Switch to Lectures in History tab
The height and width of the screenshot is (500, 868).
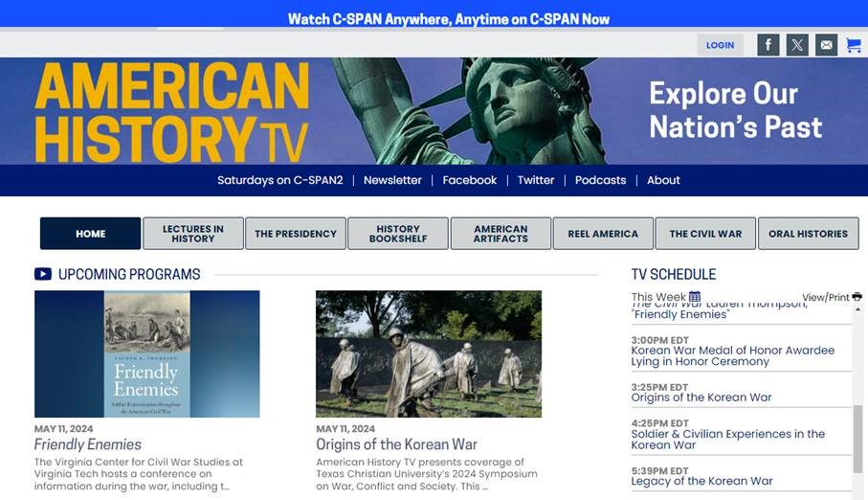(193, 234)
